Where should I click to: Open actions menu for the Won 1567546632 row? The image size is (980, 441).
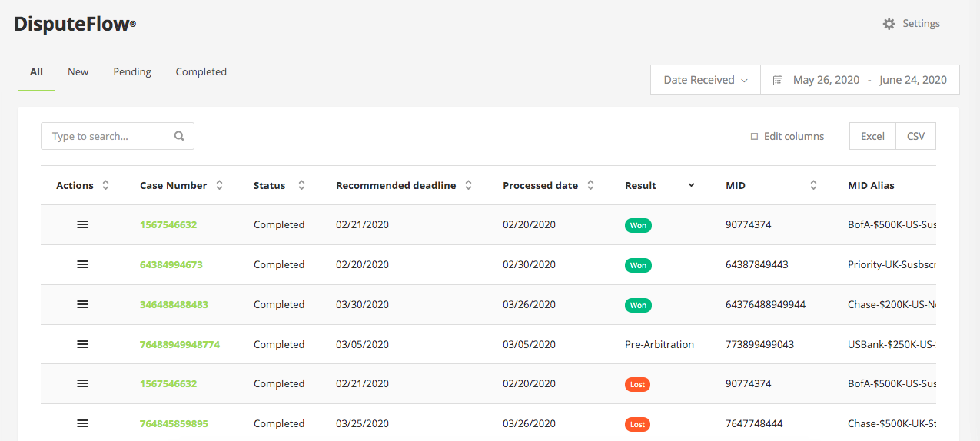pyautogui.click(x=82, y=224)
